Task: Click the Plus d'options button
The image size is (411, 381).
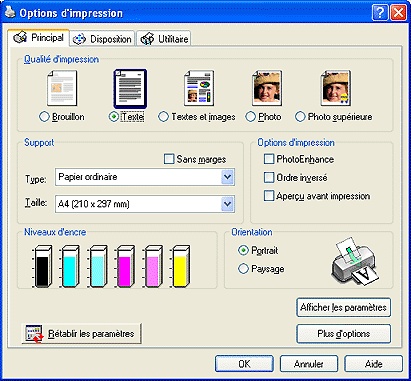Action: point(343,334)
